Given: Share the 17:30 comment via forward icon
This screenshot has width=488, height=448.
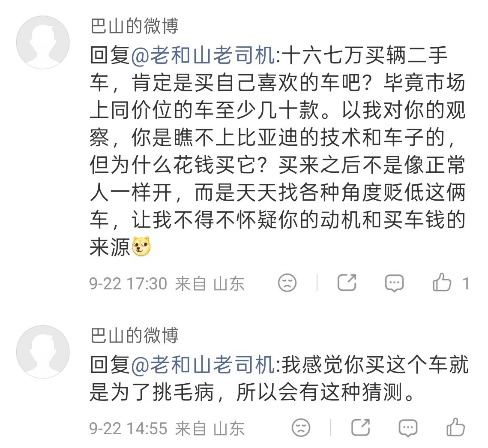Looking at the screenshot, I should click(x=347, y=283).
